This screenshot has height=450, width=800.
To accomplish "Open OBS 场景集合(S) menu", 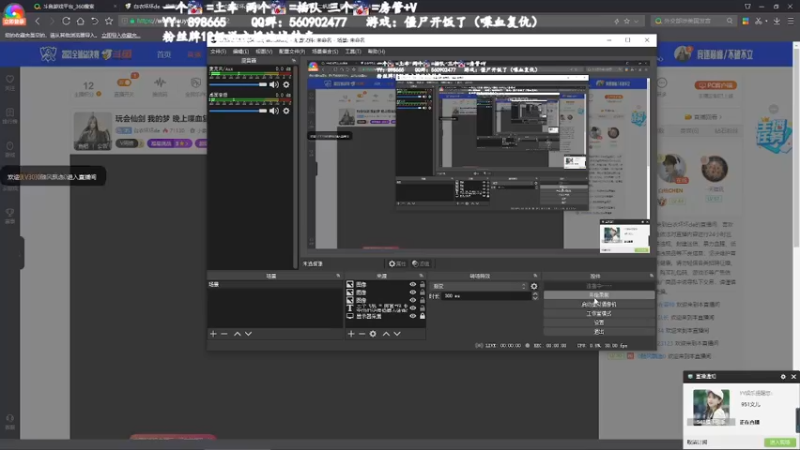I will click(325, 52).
